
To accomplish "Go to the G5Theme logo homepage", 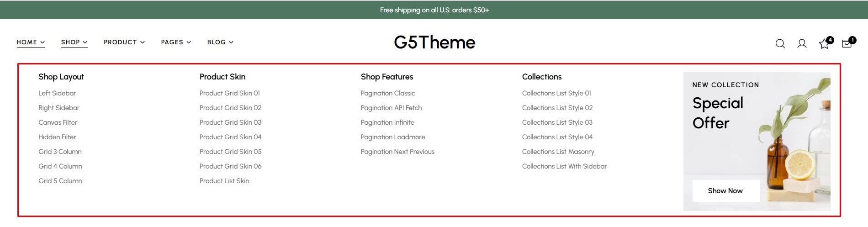I will coord(434,42).
